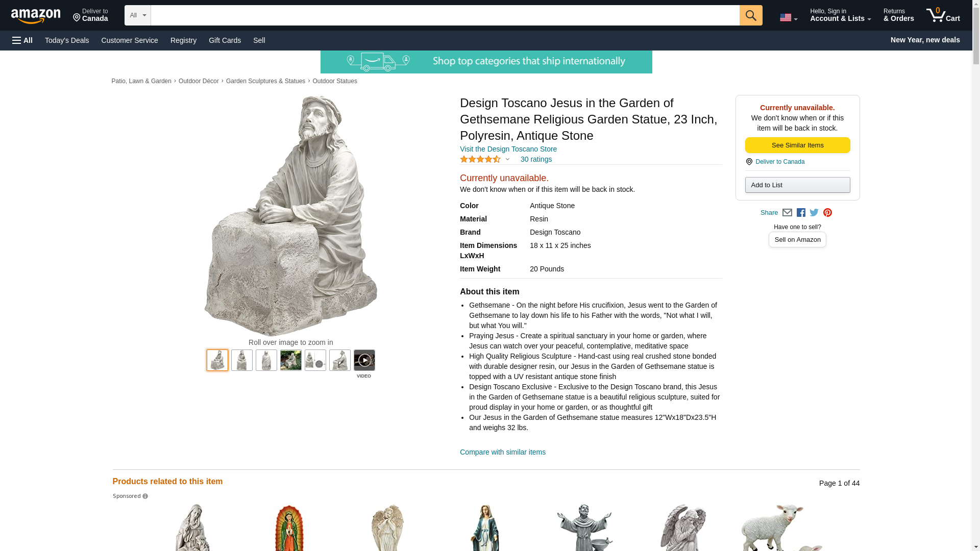Share on Twitter bird icon
Viewport: 980px width, 551px height.
point(814,213)
